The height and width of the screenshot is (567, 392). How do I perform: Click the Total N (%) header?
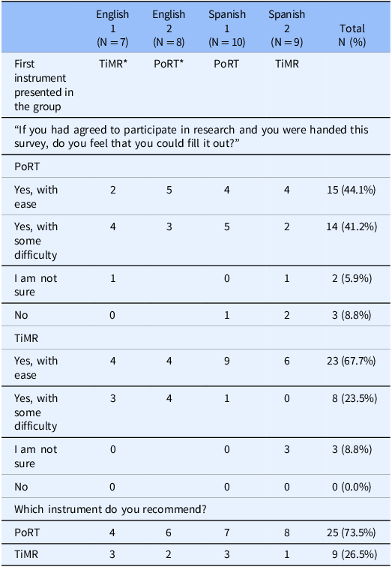click(352, 35)
